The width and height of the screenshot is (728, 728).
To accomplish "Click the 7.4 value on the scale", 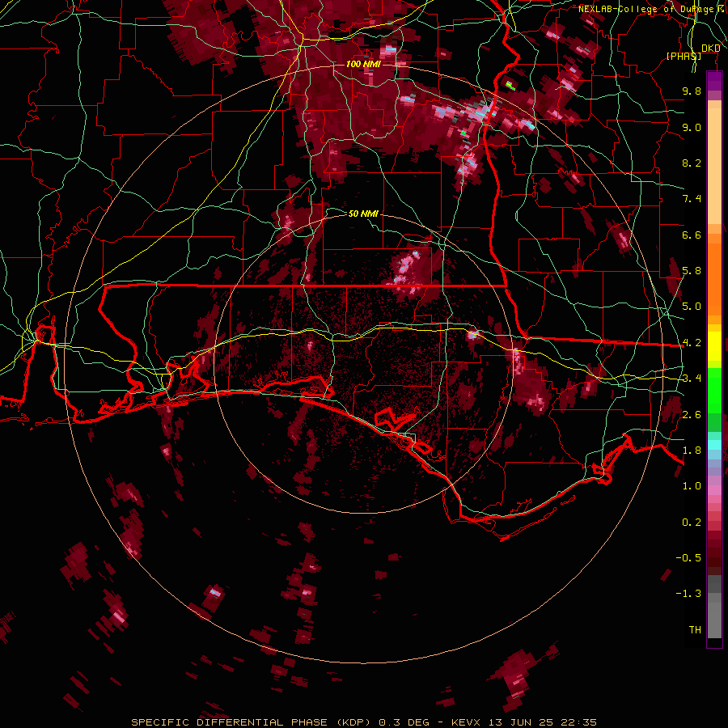I will click(x=692, y=199).
